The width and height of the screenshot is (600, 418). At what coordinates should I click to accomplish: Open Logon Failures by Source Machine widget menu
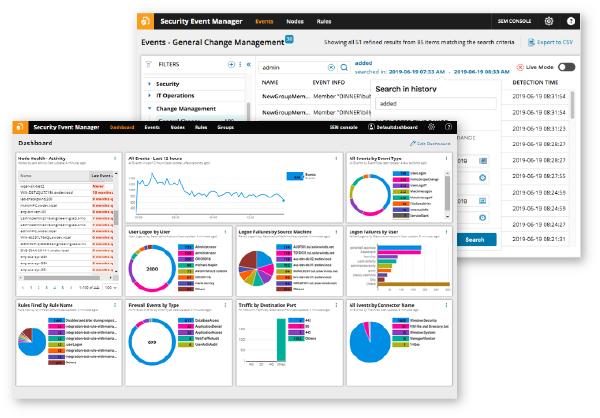[336, 232]
